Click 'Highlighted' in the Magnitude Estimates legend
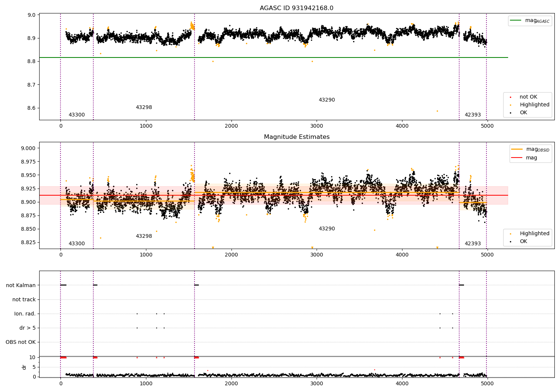This screenshot has width=560, height=392. (535, 234)
